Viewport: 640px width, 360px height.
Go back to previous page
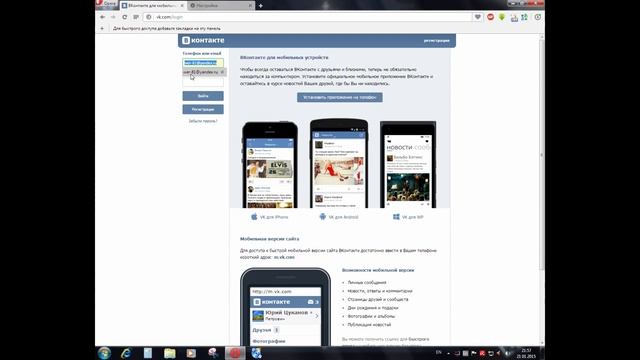coord(103,17)
